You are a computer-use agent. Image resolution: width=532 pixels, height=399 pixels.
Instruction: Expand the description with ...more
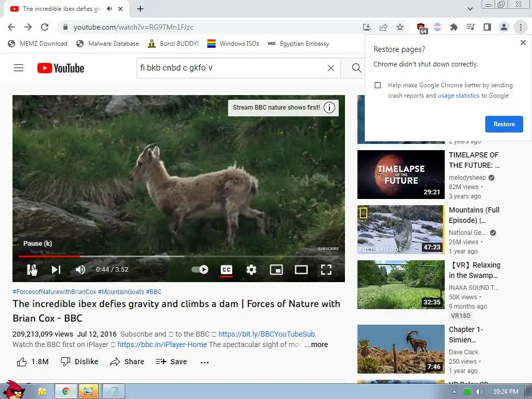(x=316, y=345)
